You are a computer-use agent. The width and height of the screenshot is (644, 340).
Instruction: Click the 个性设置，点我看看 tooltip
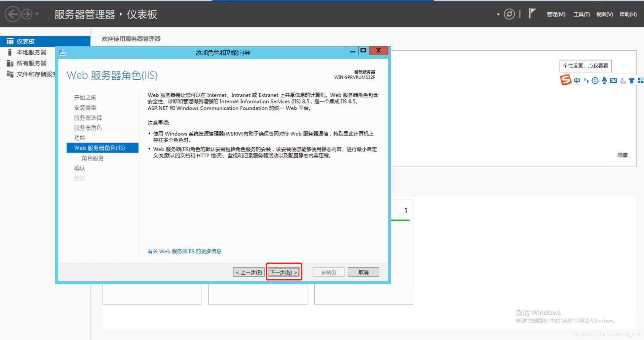[x=585, y=66]
